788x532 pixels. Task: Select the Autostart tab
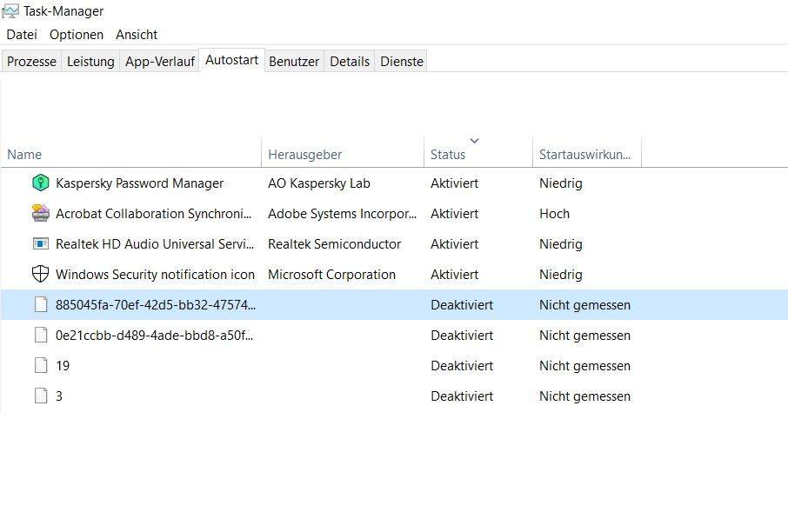(231, 60)
